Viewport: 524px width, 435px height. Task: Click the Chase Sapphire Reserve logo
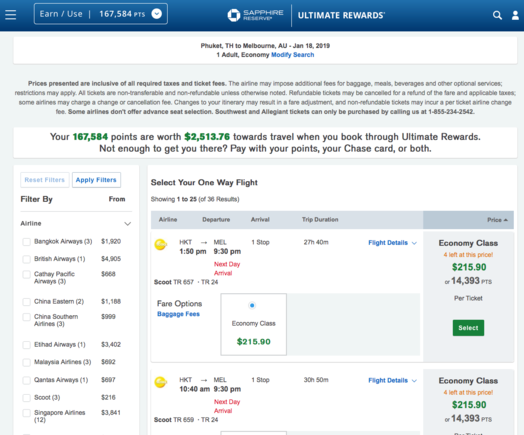(x=255, y=15)
